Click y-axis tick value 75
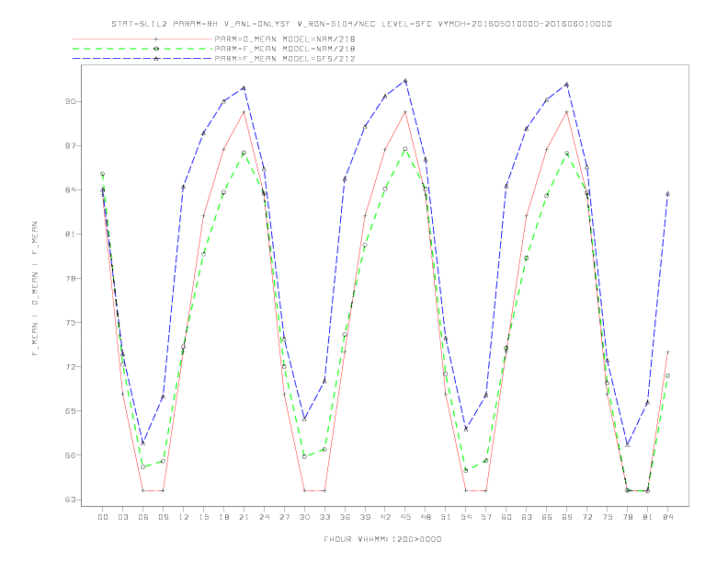 (71, 322)
